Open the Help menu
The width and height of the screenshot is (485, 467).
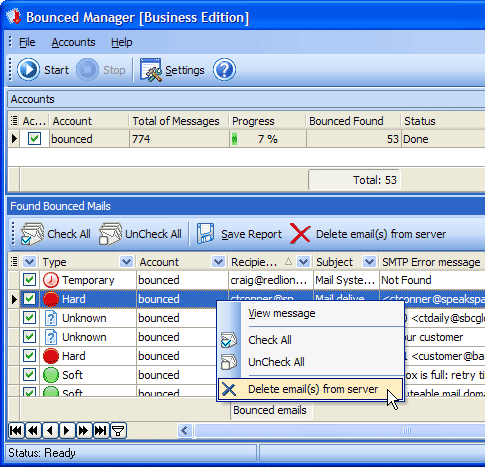pos(122,42)
